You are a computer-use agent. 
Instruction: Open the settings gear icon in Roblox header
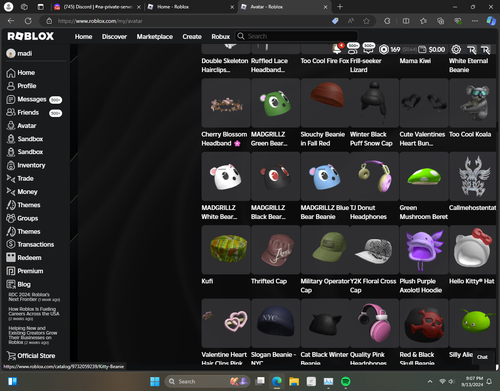click(456, 49)
